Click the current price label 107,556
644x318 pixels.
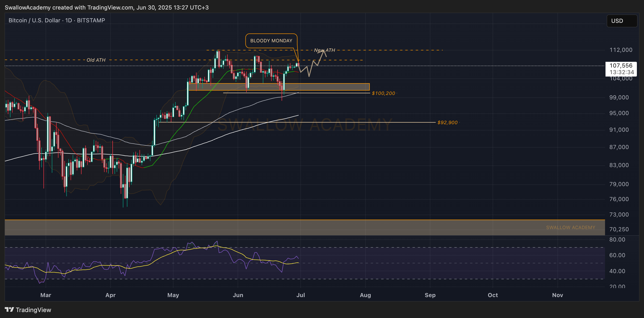[621, 66]
